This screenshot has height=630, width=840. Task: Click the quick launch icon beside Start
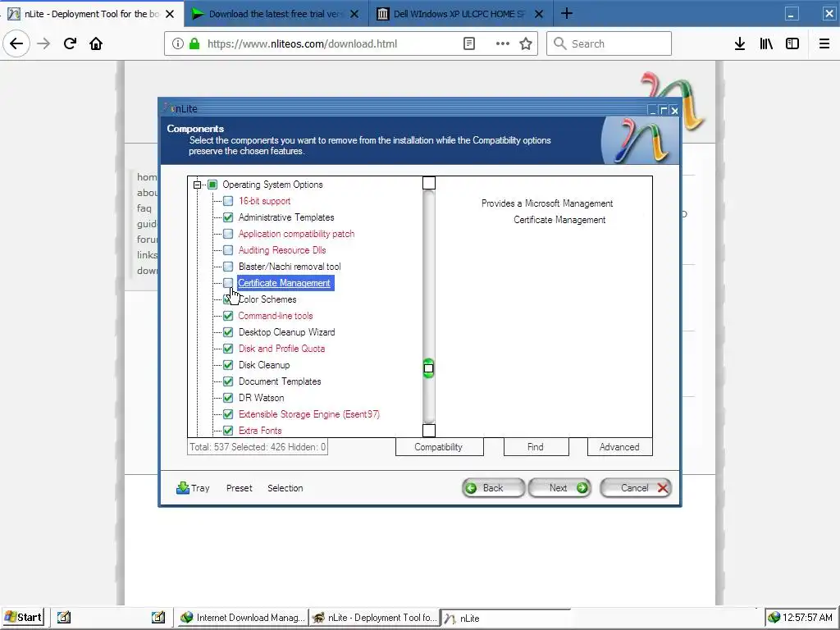coord(64,617)
